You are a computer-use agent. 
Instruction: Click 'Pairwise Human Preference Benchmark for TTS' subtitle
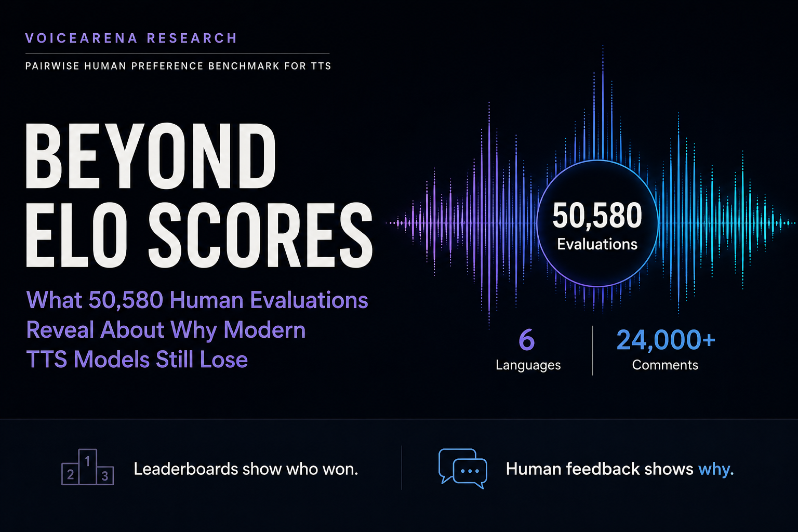[x=178, y=66]
